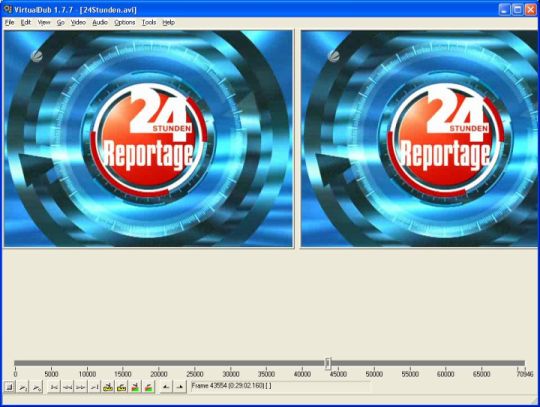
Task: Play the input video preview
Action: (23, 387)
